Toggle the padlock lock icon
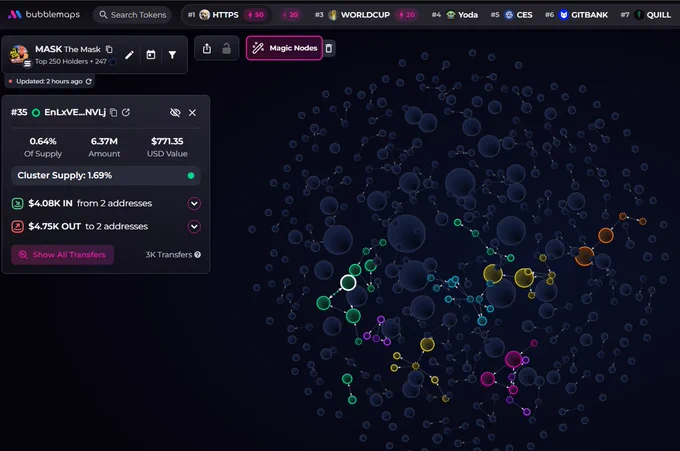The width and height of the screenshot is (680, 451). coord(226,48)
